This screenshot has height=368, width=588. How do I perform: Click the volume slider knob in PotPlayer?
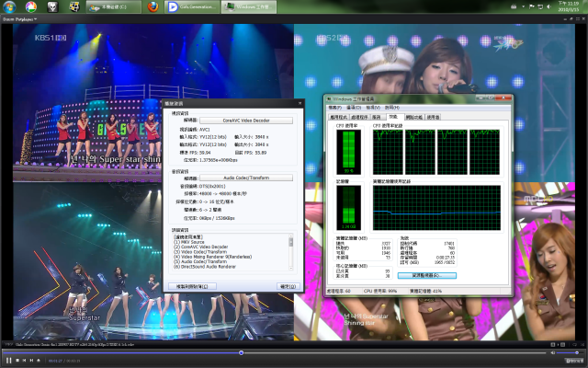point(577,353)
